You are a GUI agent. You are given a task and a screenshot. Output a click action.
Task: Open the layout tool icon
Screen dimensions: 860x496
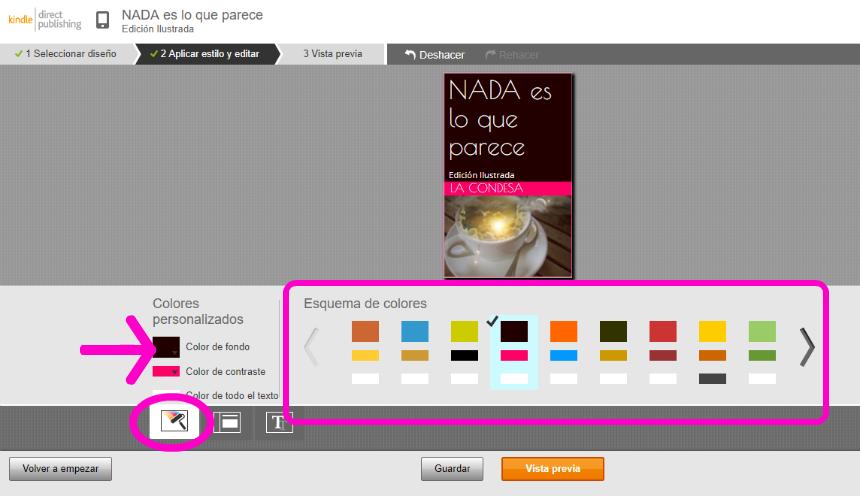pos(227,422)
